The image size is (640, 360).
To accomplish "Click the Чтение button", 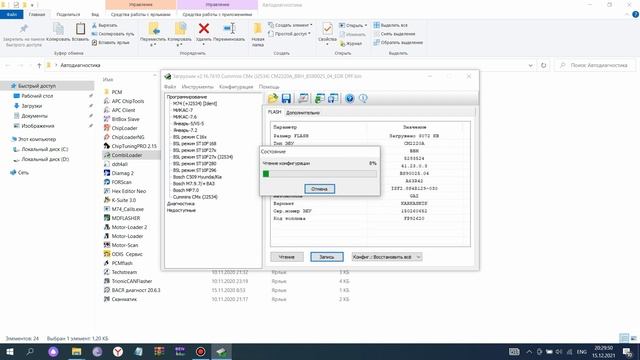I will 287,257.
